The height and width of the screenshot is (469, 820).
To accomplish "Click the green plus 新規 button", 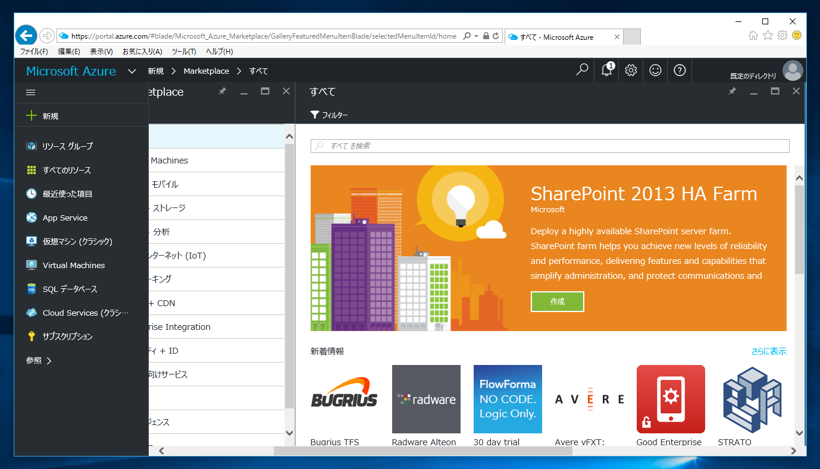I will click(42, 116).
